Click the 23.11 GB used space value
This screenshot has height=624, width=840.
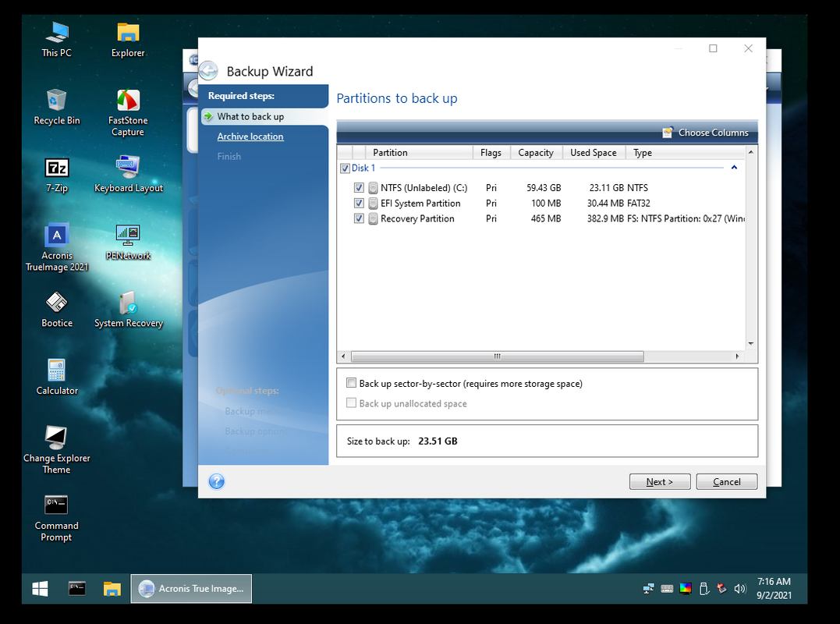pyautogui.click(x=607, y=187)
